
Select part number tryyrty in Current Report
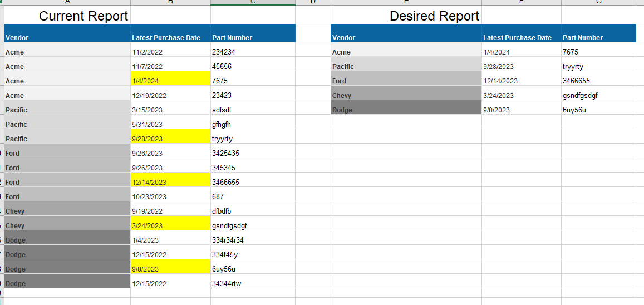pyautogui.click(x=253, y=136)
